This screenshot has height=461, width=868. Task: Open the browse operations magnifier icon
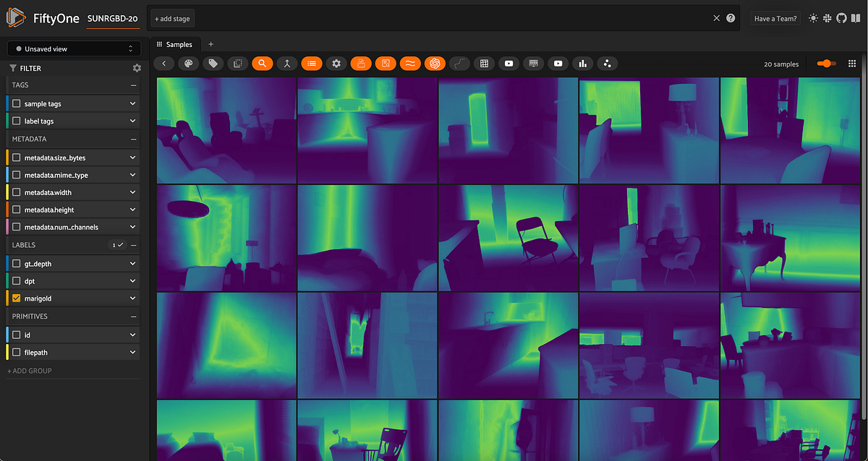click(x=263, y=64)
